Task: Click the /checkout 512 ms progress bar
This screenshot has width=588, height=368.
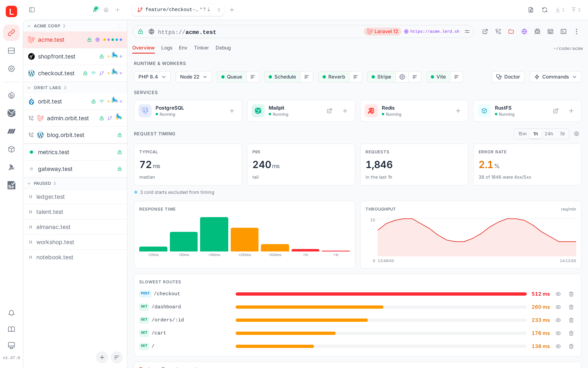Action: (x=381, y=294)
